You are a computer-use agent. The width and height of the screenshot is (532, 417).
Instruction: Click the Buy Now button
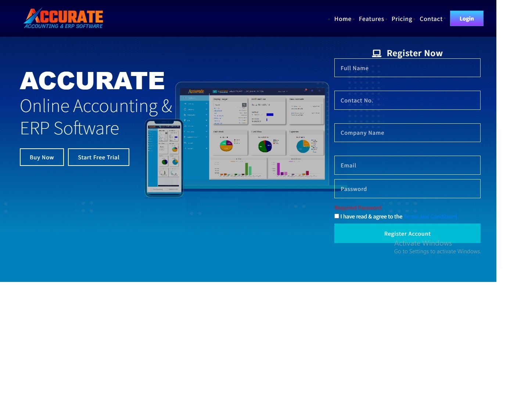point(42,157)
